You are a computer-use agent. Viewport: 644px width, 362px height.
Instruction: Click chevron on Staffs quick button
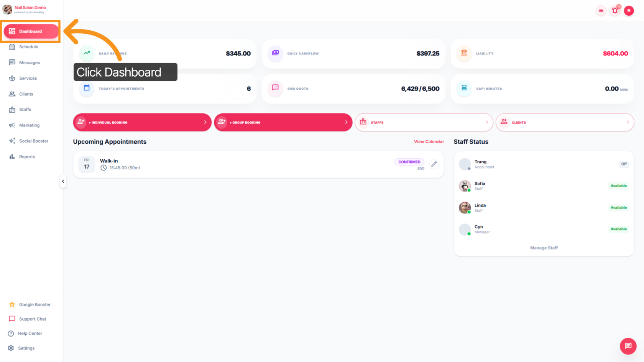pos(487,122)
